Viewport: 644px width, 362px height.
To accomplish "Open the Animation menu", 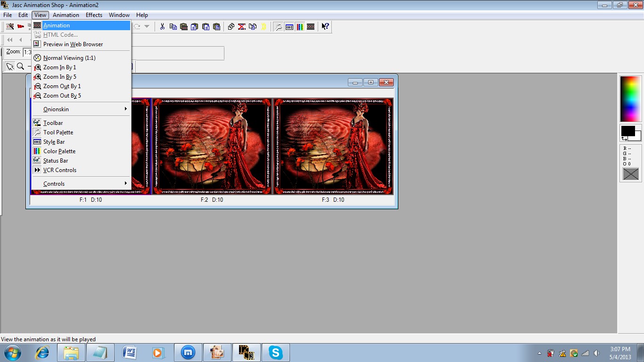I will (66, 15).
